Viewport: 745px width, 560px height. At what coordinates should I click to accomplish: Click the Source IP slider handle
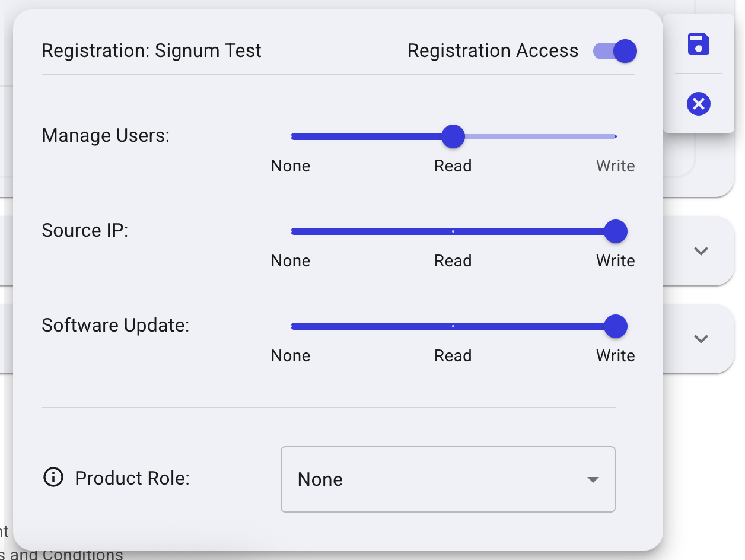click(616, 231)
